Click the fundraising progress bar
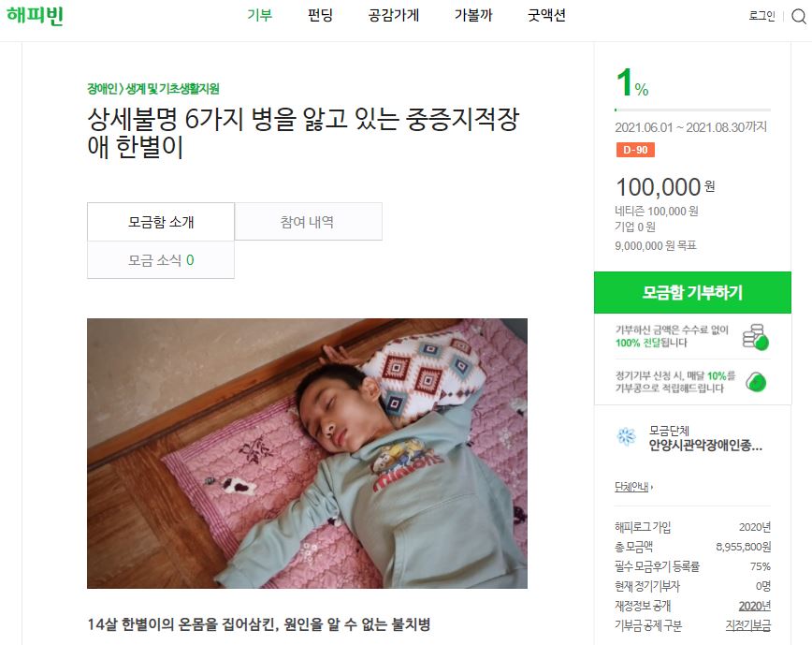Screen dimensions: 812x645 click(x=692, y=110)
